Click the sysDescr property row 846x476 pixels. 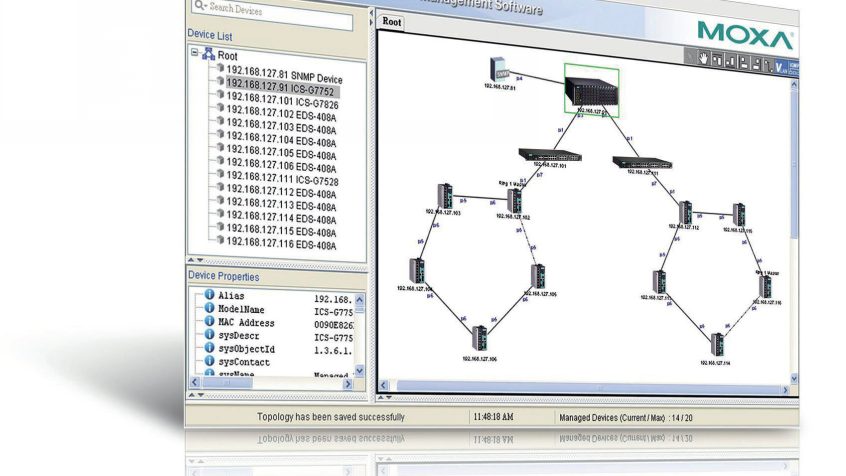[x=278, y=337]
